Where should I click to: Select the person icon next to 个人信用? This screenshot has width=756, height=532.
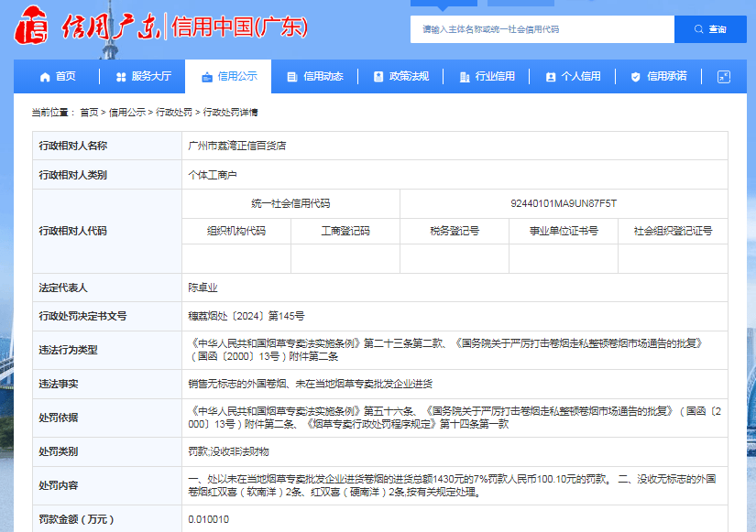coord(550,77)
